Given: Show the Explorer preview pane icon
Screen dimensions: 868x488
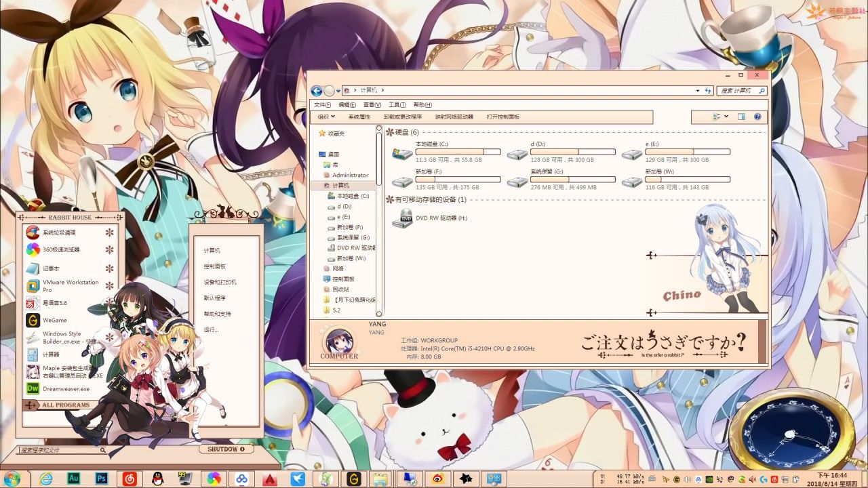Looking at the screenshot, I should [x=741, y=117].
